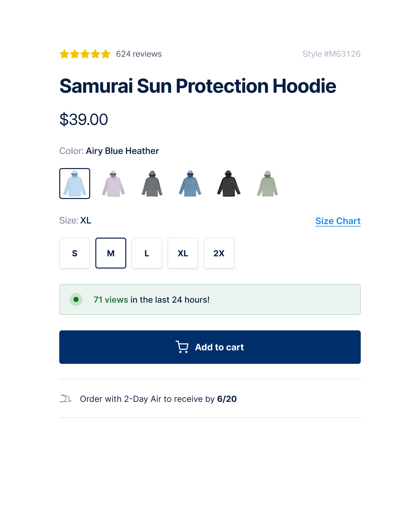Select the S size option
Image resolution: width=420 pixels, height=530 pixels.
74,253
